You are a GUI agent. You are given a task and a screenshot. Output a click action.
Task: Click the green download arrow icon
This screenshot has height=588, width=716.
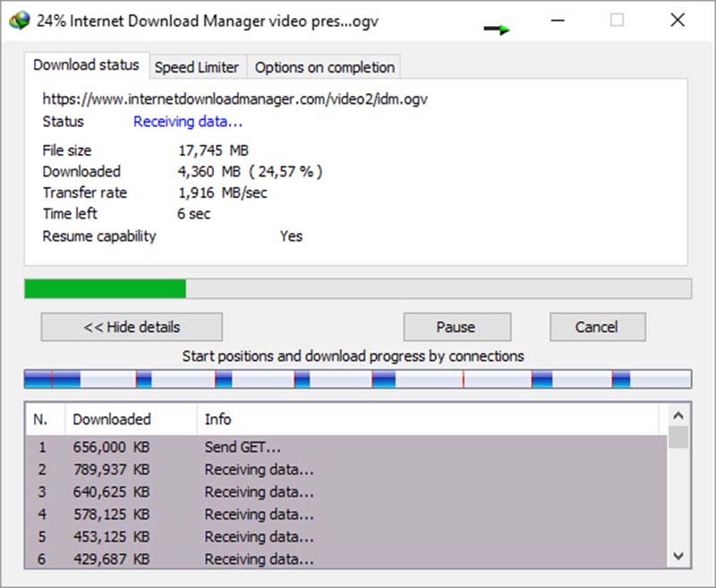498,28
